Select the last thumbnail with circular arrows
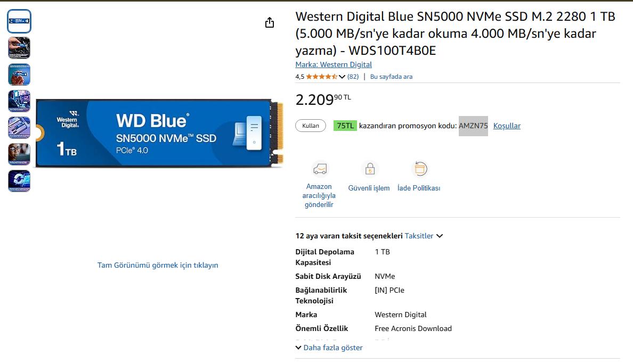The image size is (633, 364). tap(19, 181)
